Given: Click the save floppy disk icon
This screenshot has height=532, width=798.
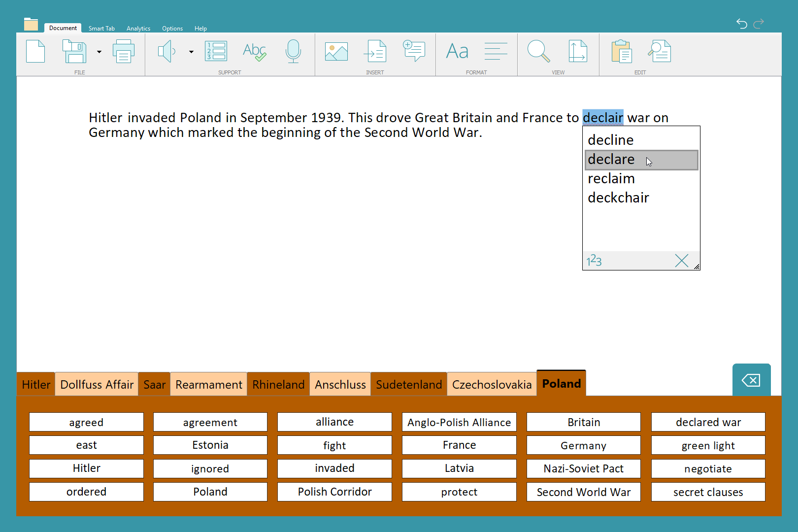Looking at the screenshot, I should [74, 51].
